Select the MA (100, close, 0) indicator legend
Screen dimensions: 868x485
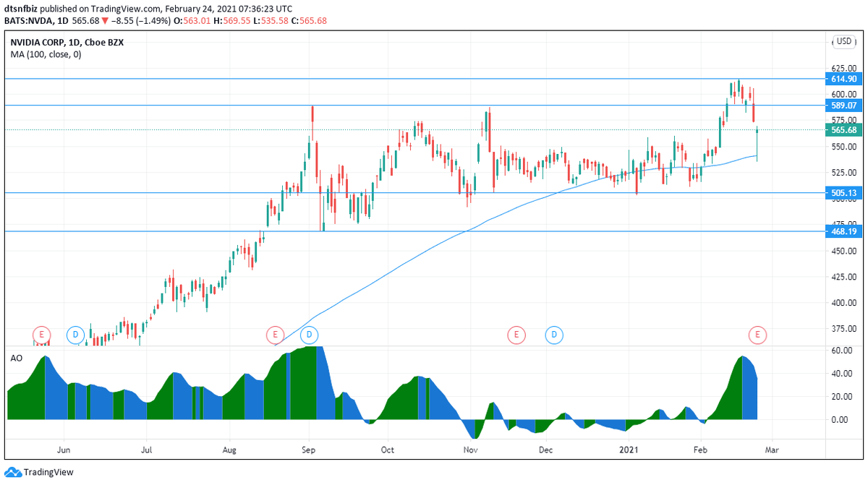click(x=46, y=54)
